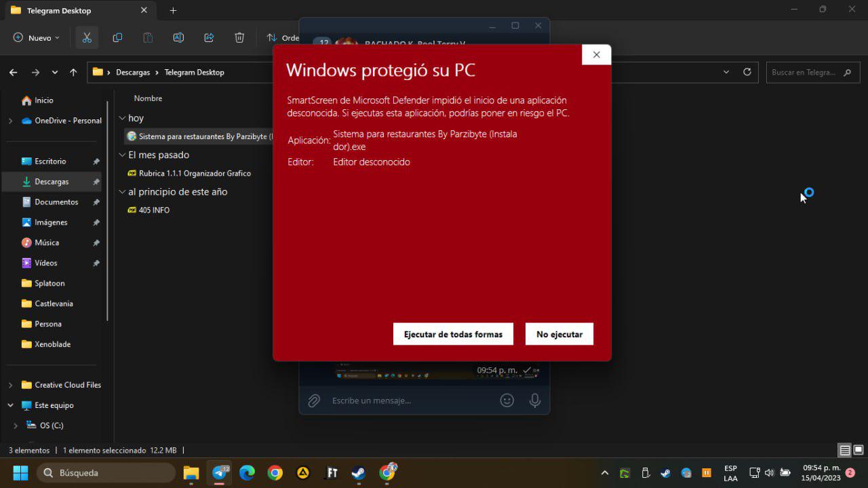Click the "No ejecutar" button
Screen dimensions: 868x488
559,334
